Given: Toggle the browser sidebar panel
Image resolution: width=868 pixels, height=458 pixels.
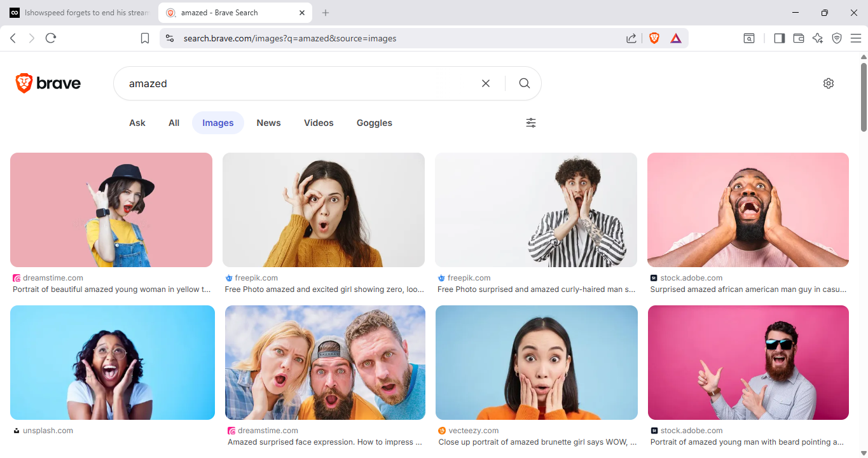Looking at the screenshot, I should pos(779,38).
